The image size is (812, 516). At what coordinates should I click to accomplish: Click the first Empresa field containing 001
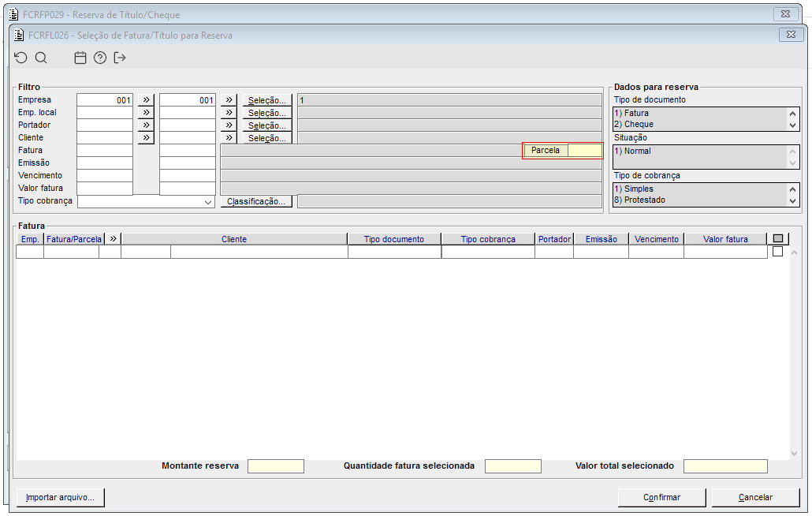point(105,100)
